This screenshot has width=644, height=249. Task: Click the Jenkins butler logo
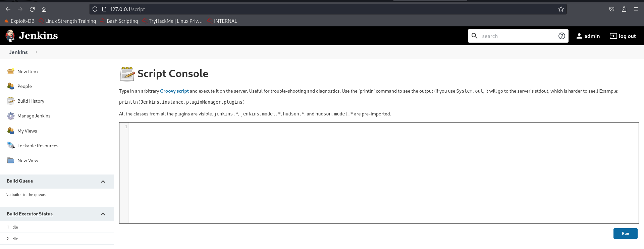tap(10, 36)
